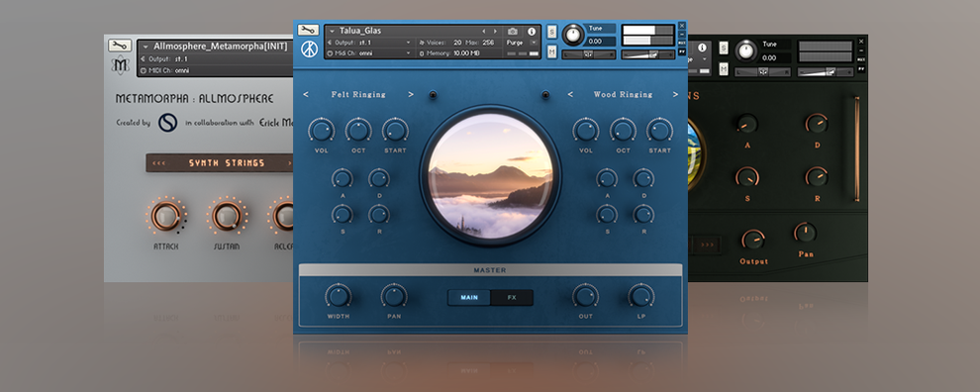Select next Wood Ringing sound with right chevron
This screenshot has width=980, height=392.
676,94
